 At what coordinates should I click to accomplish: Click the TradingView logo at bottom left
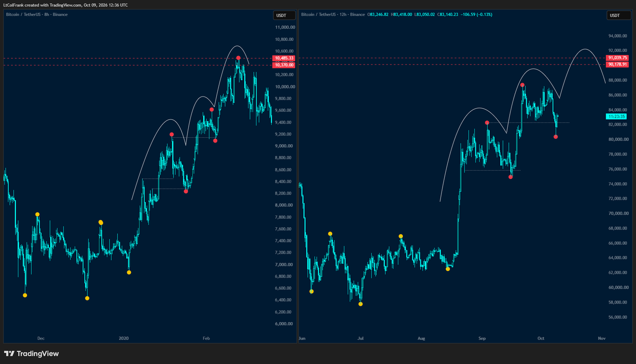(31, 353)
